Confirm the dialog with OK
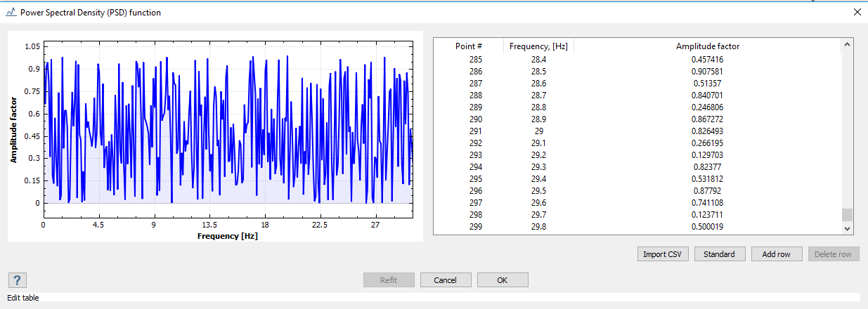Screen dimensions: 868x309 click(x=503, y=280)
